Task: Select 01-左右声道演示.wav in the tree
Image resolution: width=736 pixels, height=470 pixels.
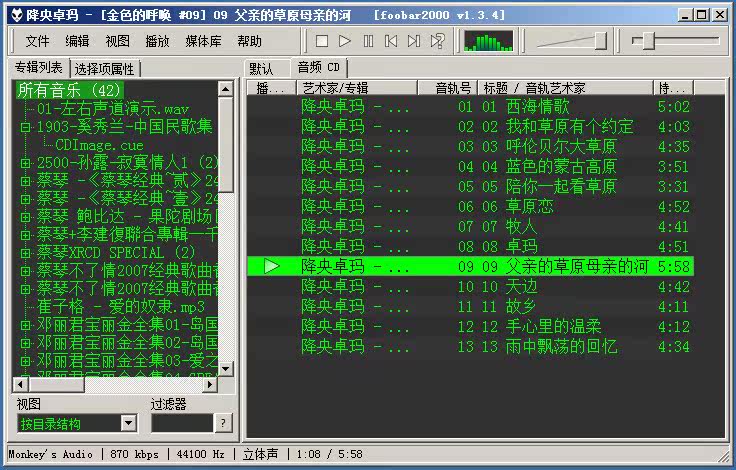Action: [113, 109]
